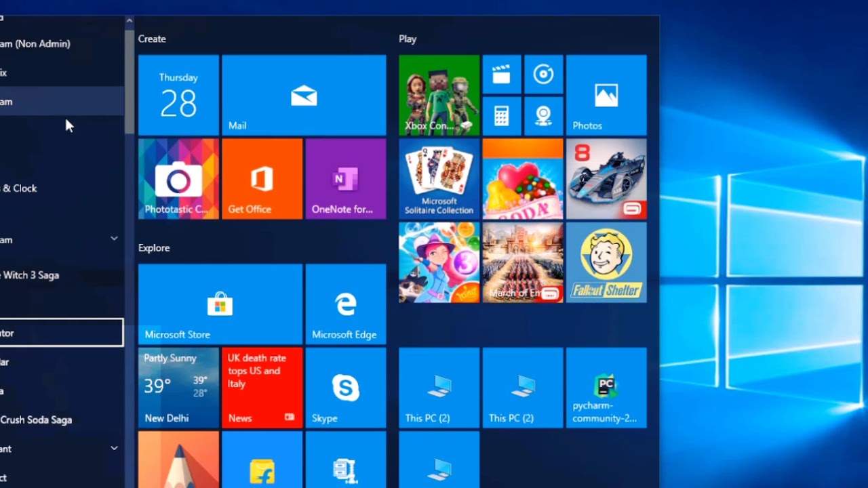The height and width of the screenshot is (488, 868).
Task: Select the '(Non Admin)' app list entry
Action: coord(62,43)
